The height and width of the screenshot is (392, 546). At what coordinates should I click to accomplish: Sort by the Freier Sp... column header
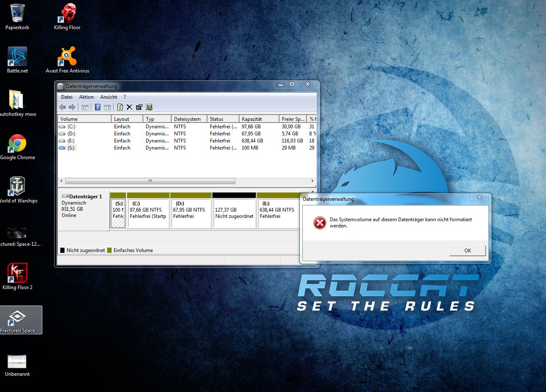[293, 119]
